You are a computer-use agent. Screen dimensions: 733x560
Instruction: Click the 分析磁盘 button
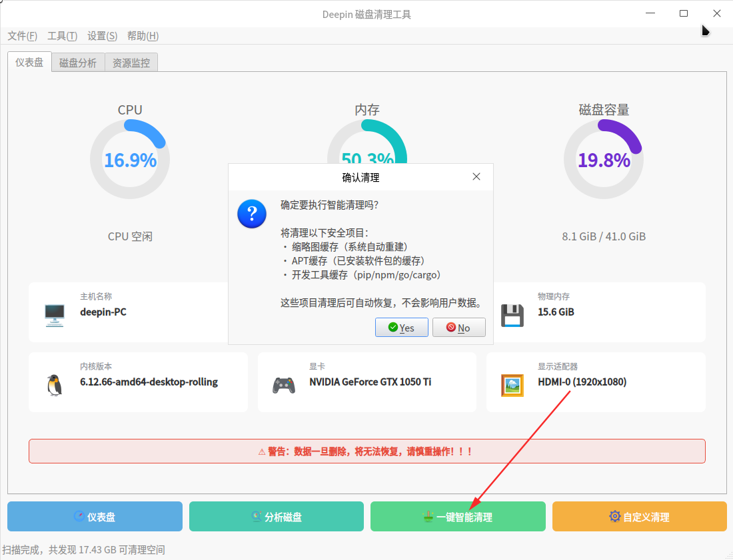coord(277,517)
